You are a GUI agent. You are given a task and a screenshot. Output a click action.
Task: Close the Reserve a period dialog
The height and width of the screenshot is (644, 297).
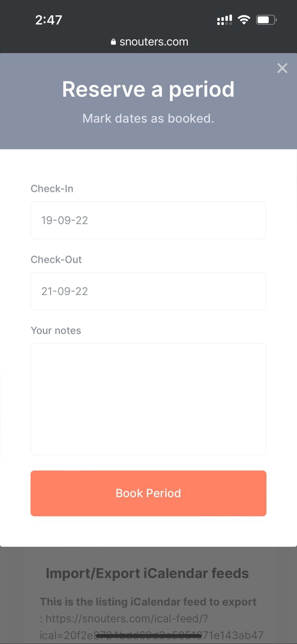click(x=282, y=68)
